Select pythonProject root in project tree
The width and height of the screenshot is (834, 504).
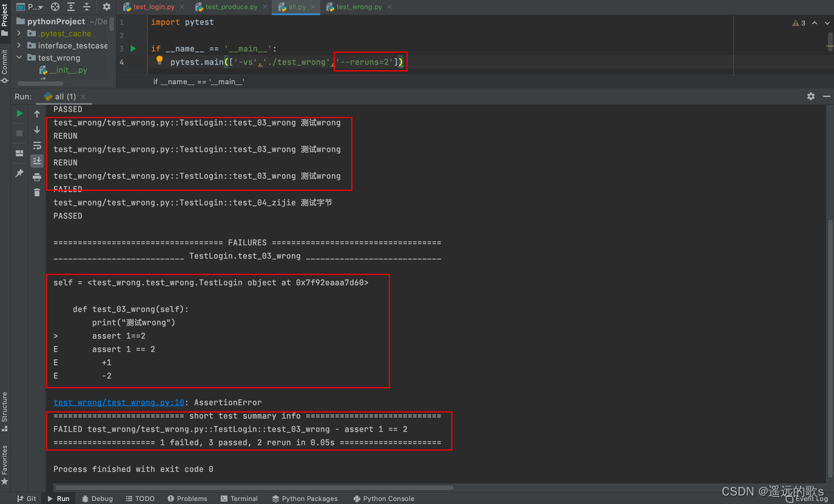point(56,21)
